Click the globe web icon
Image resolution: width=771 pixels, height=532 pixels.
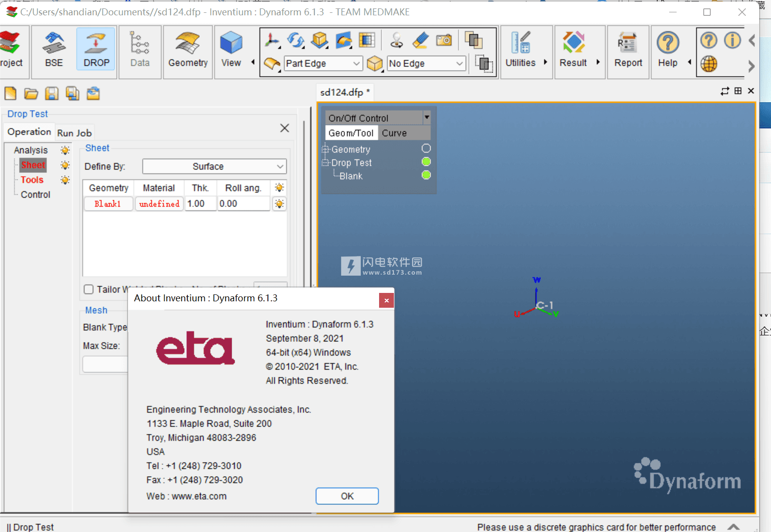[x=709, y=64]
